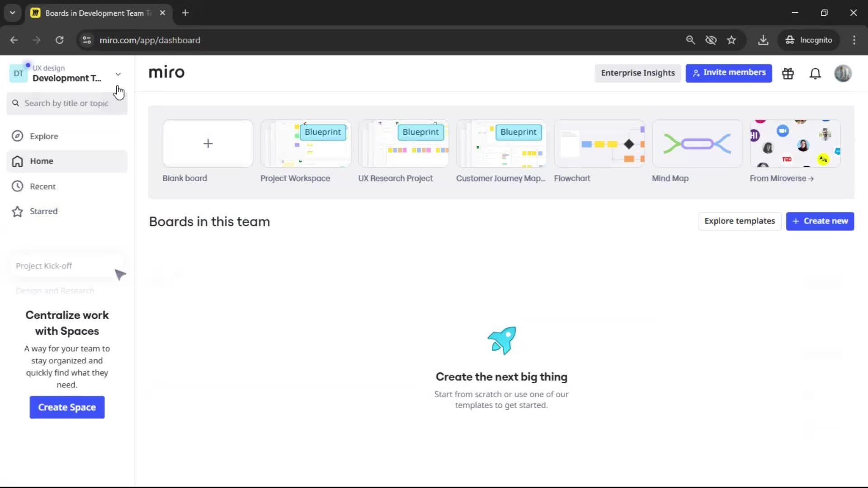
Task: Open the Incognito profile indicator
Action: click(809, 40)
